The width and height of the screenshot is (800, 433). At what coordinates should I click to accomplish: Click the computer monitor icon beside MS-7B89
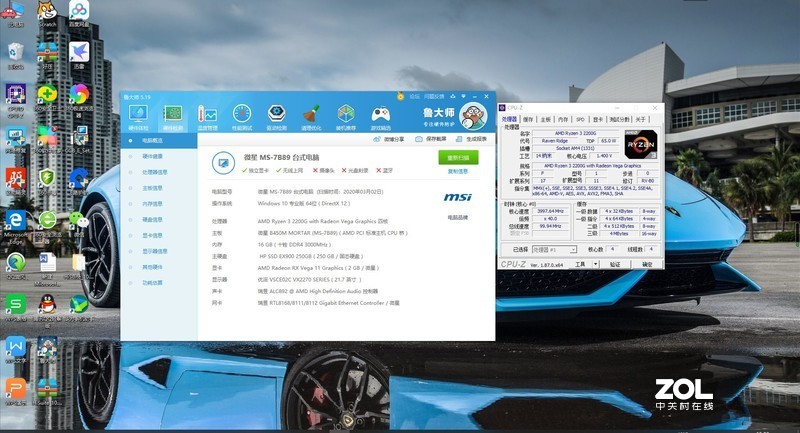tap(223, 163)
